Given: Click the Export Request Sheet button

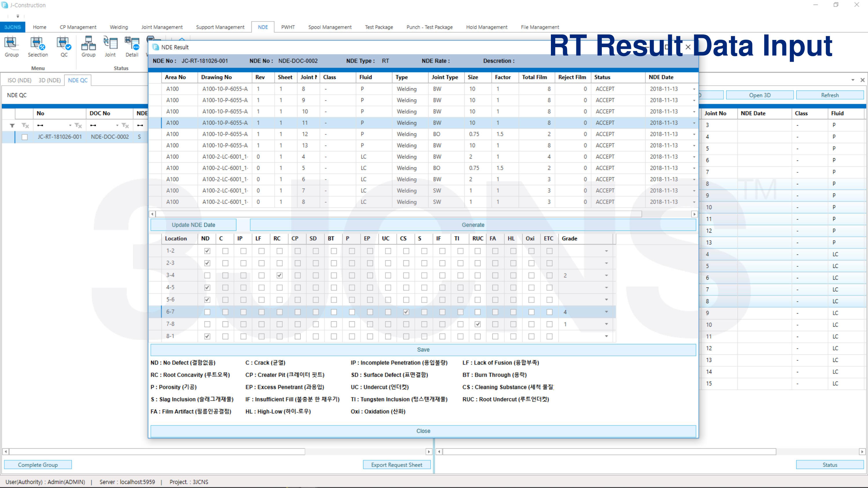Looking at the screenshot, I should pos(397,465).
